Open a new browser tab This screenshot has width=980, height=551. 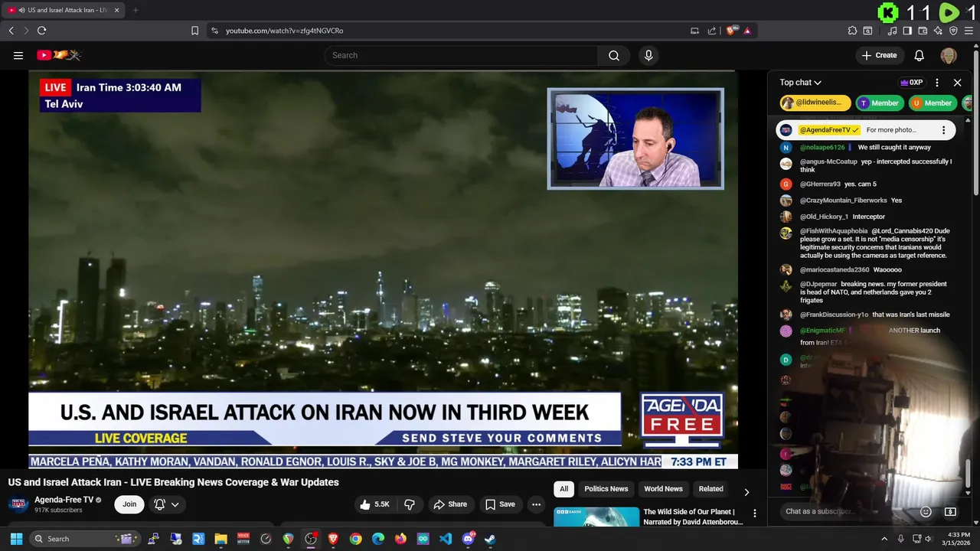click(136, 10)
